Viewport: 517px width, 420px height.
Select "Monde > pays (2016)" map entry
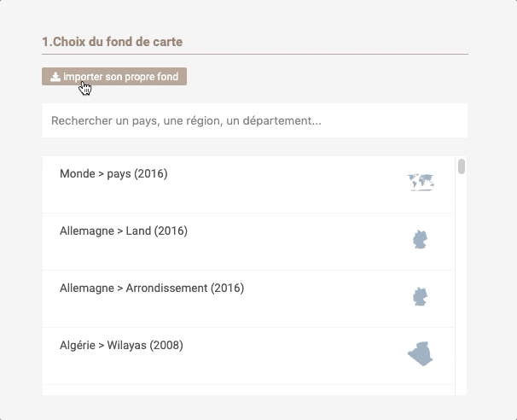[x=113, y=174]
